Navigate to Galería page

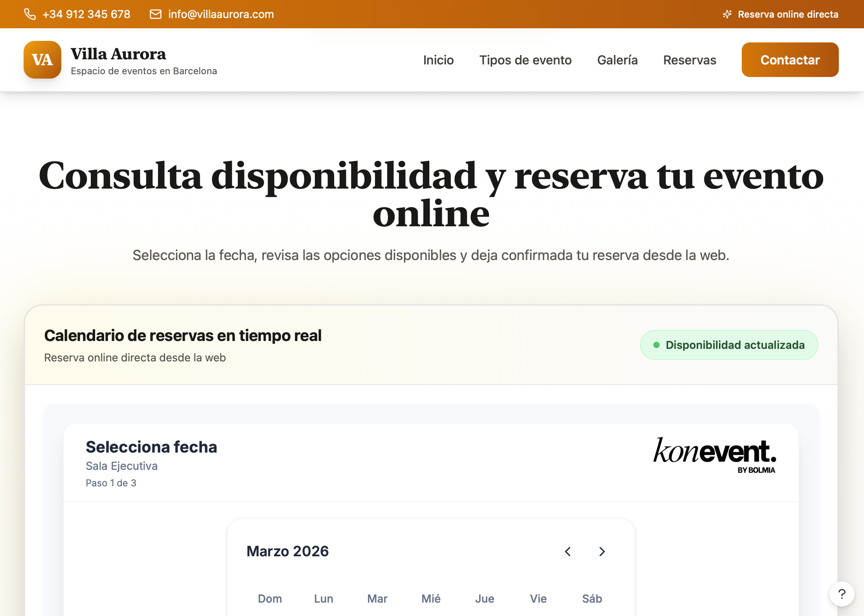617,60
